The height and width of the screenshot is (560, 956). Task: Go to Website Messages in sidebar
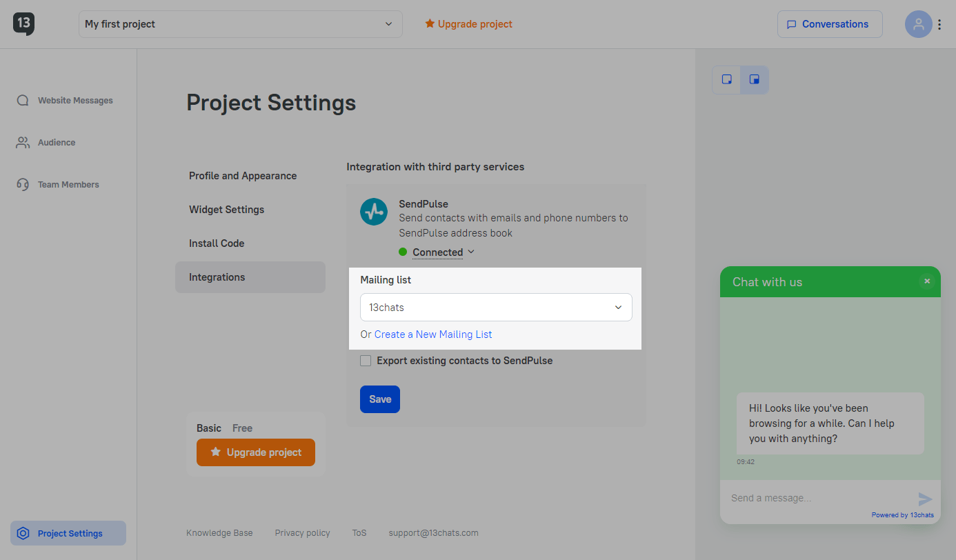(74, 101)
